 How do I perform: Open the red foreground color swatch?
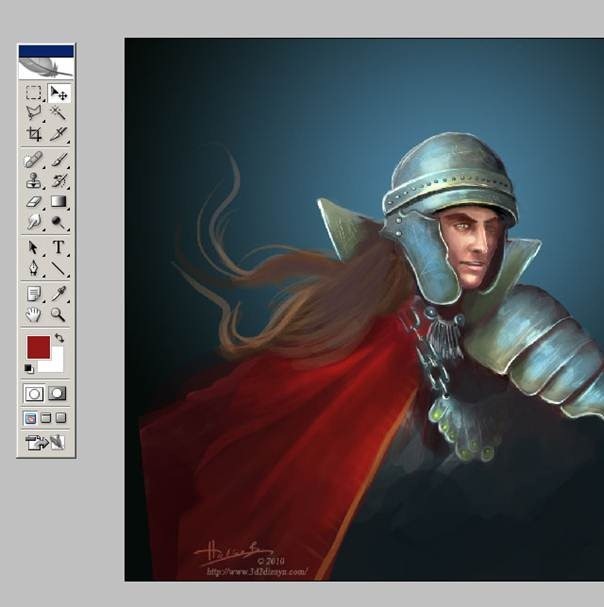pos(38,347)
